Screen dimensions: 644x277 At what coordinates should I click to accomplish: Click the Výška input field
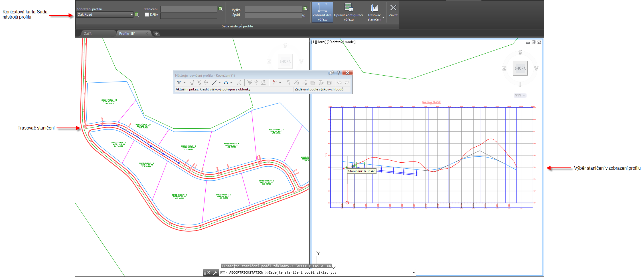point(273,9)
